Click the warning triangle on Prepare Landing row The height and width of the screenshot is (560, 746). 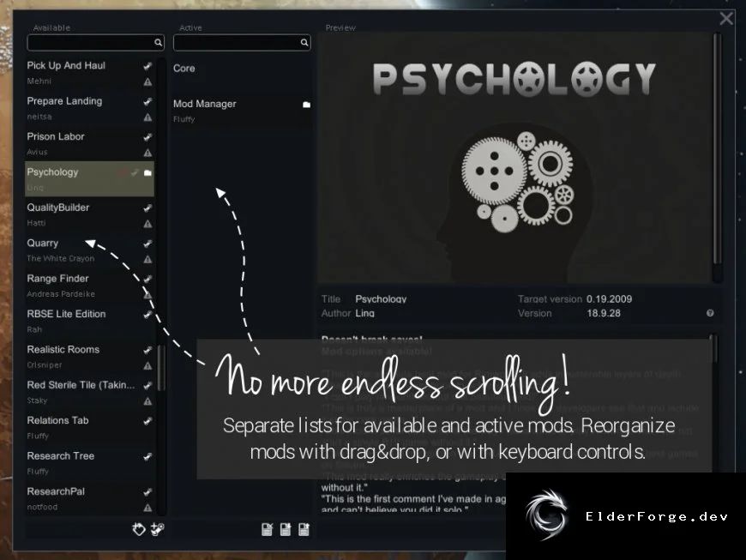(x=148, y=117)
